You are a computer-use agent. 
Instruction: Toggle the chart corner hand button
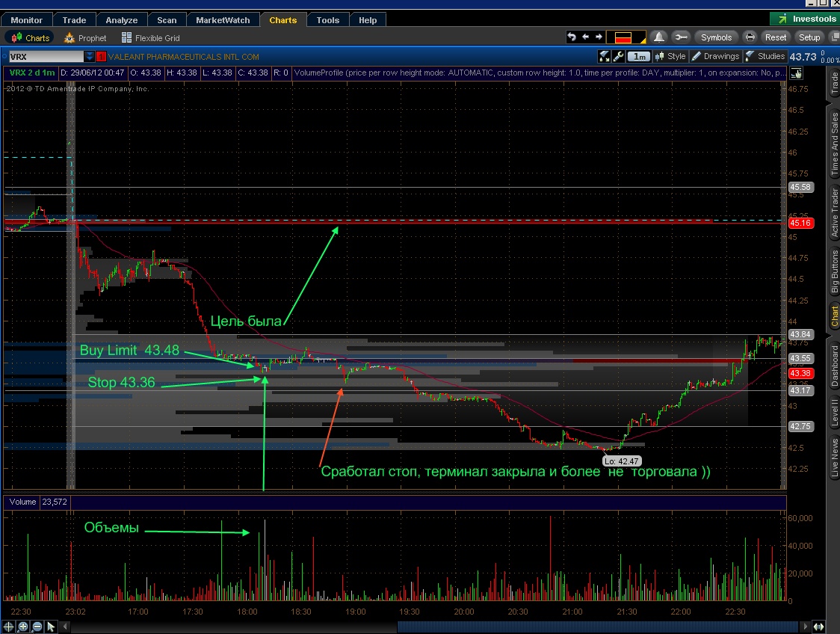point(797,73)
